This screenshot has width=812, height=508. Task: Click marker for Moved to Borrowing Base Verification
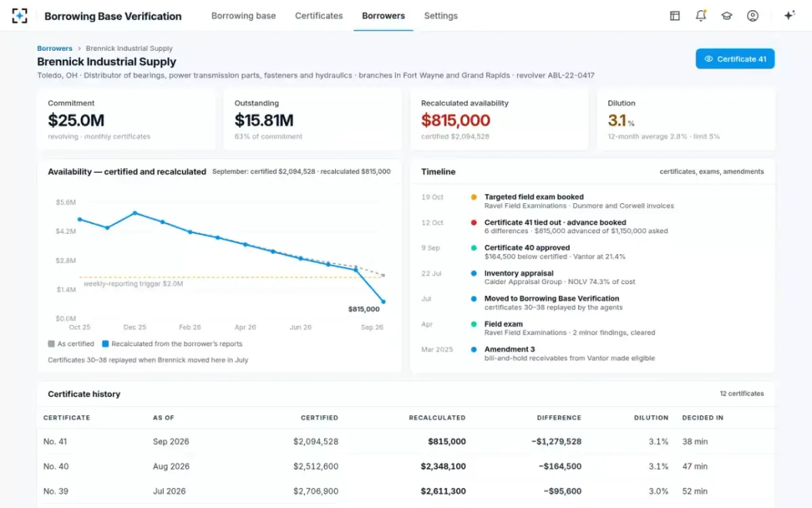[x=474, y=299]
